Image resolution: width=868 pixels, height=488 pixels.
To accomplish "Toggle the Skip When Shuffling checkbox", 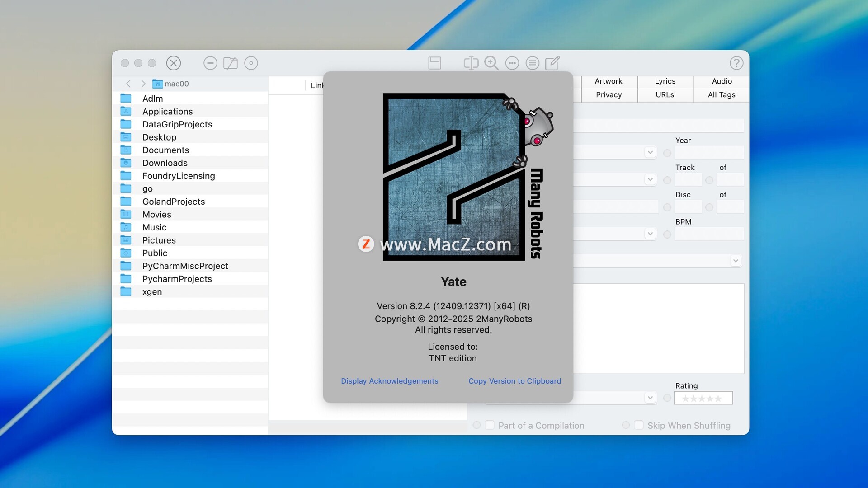I will (639, 425).
